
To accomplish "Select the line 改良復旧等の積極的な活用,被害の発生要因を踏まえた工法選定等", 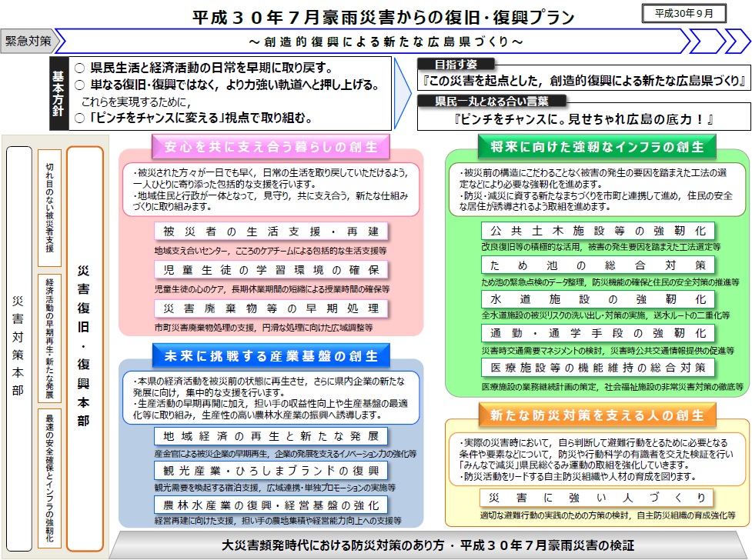I will click(601, 247).
